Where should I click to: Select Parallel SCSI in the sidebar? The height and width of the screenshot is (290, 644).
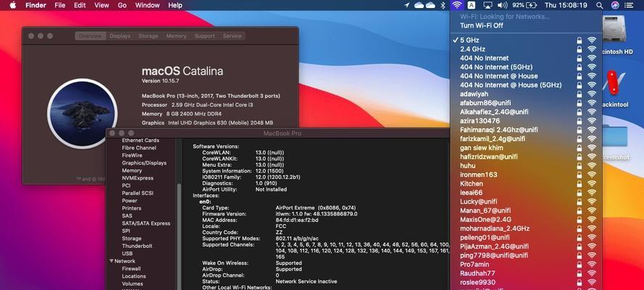[x=138, y=193]
